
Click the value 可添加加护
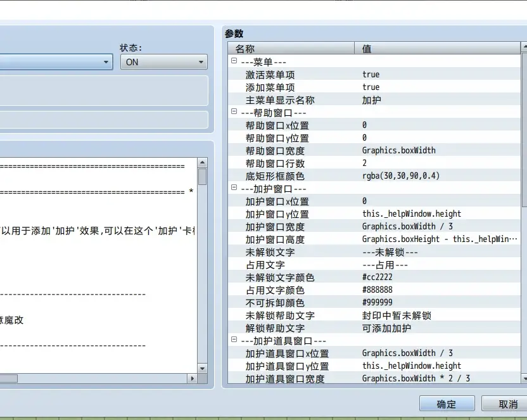pos(386,328)
